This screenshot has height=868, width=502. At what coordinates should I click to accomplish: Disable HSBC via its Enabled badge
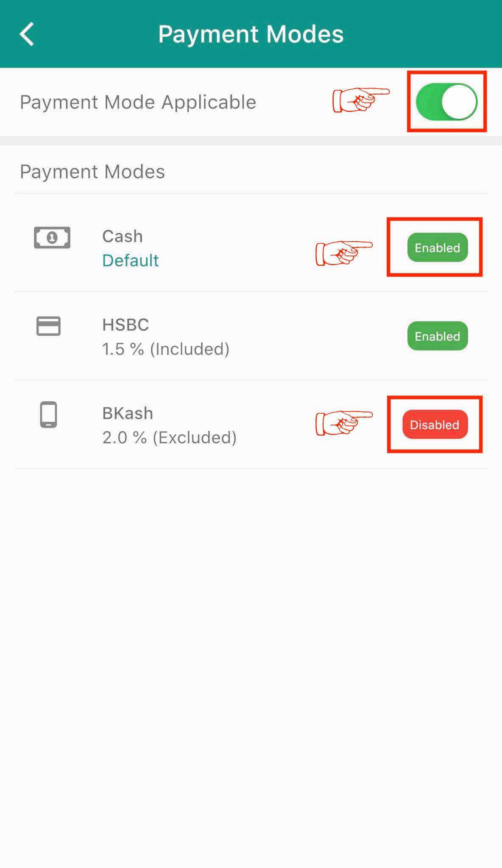(x=437, y=336)
